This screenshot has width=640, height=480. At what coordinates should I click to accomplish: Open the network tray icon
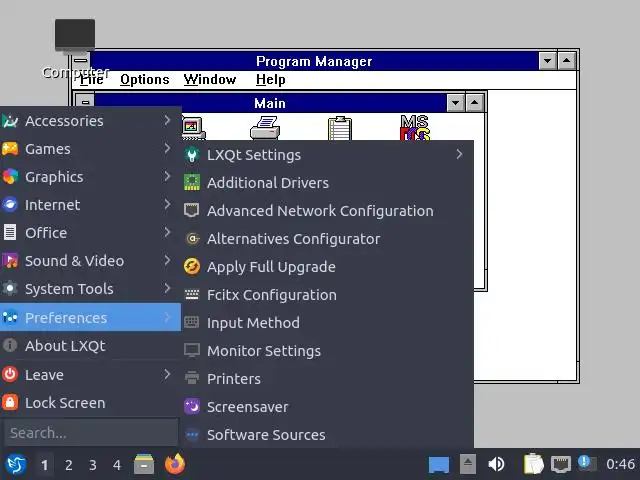(x=561, y=464)
